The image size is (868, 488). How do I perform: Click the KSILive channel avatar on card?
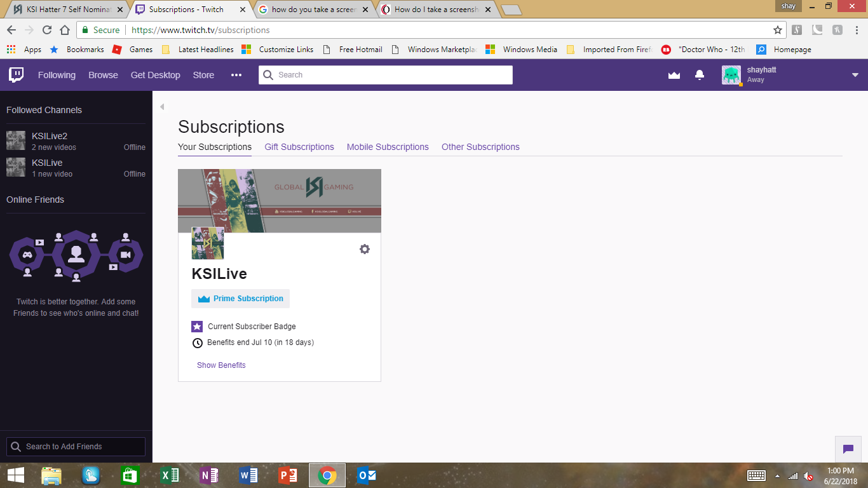coord(208,243)
